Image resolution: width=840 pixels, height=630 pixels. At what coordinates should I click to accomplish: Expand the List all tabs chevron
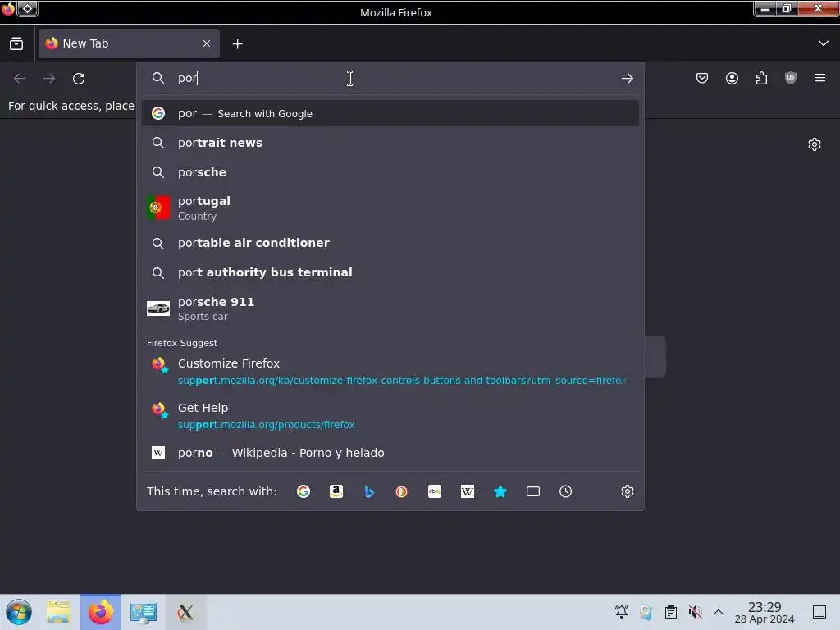(x=824, y=43)
